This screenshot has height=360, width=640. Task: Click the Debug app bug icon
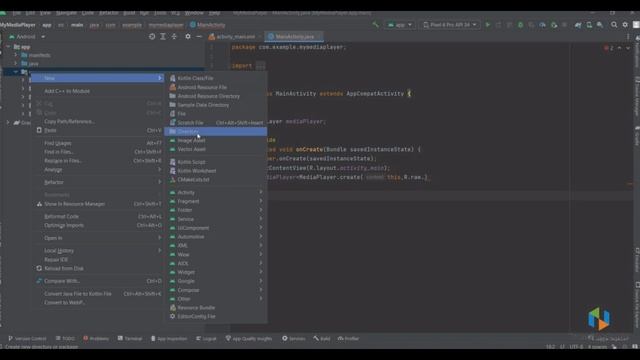520,25
